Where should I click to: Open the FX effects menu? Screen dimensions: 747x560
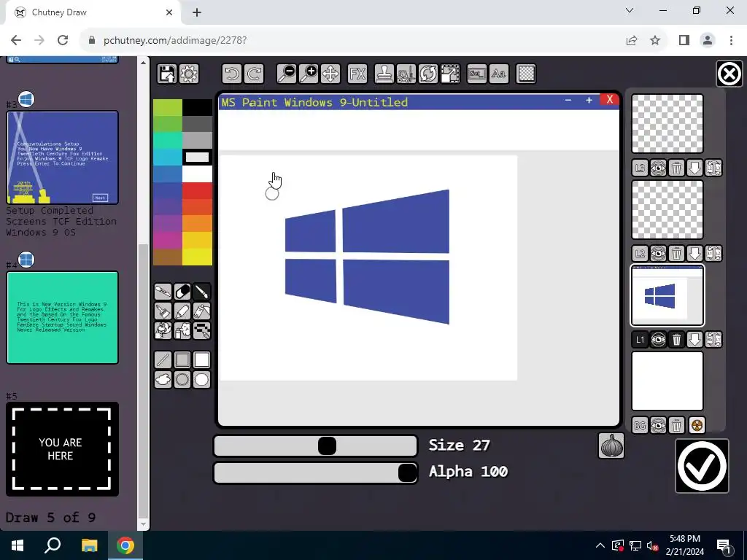(357, 74)
